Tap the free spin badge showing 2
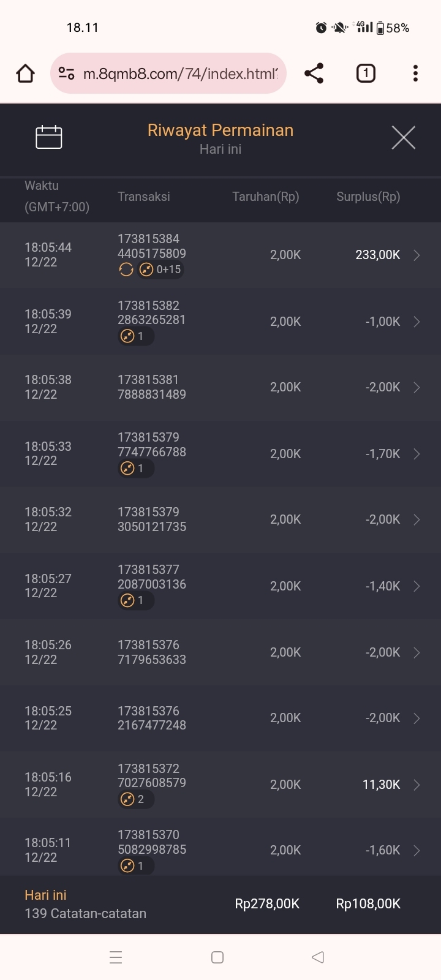441x980 pixels. (135, 799)
